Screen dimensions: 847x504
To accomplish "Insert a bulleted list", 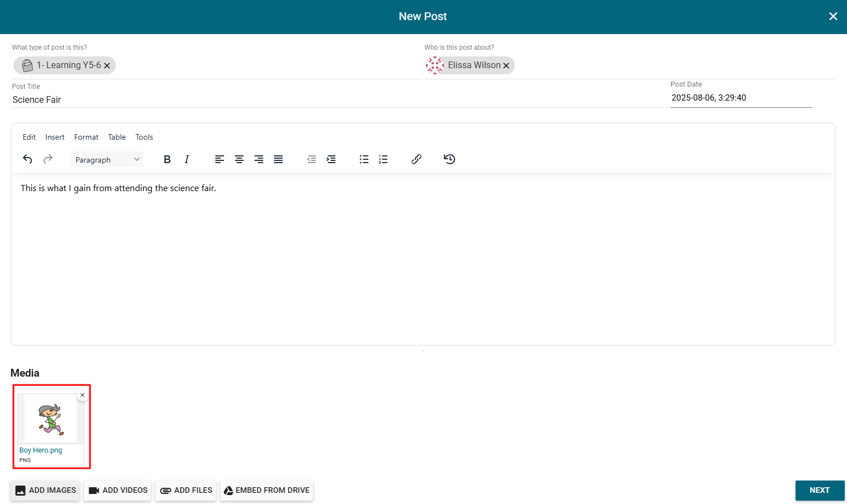I will (364, 159).
